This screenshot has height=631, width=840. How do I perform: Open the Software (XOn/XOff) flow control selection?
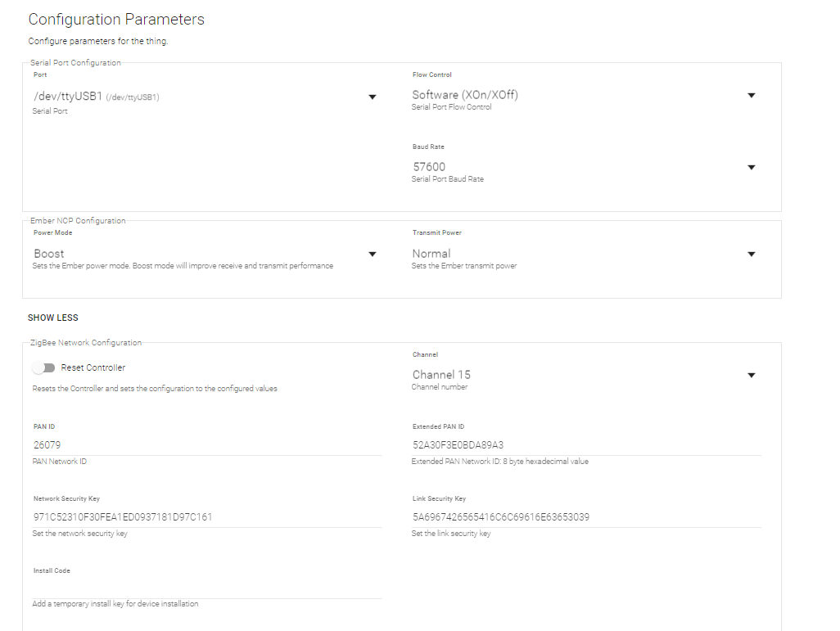coord(573,95)
